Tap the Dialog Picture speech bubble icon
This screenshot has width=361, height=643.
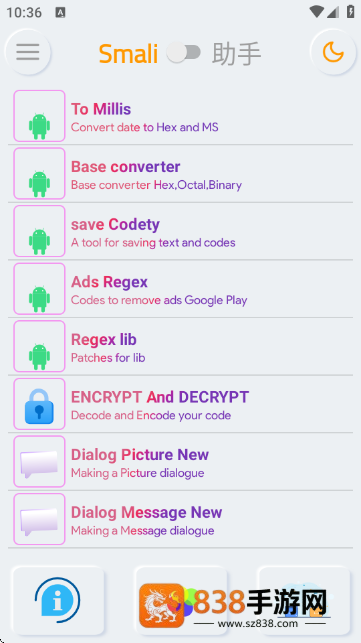pyautogui.click(x=39, y=461)
